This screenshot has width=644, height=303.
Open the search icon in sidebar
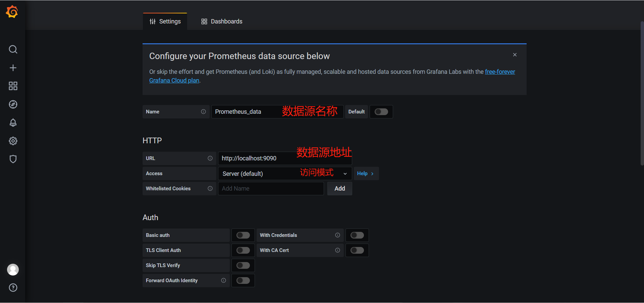point(13,49)
